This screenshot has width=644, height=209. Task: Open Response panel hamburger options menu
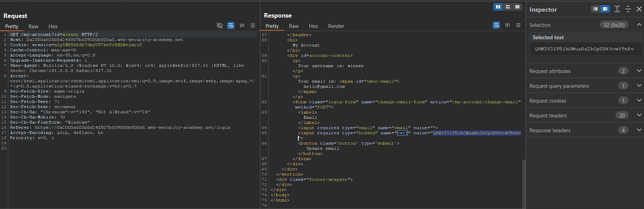tap(518, 25)
